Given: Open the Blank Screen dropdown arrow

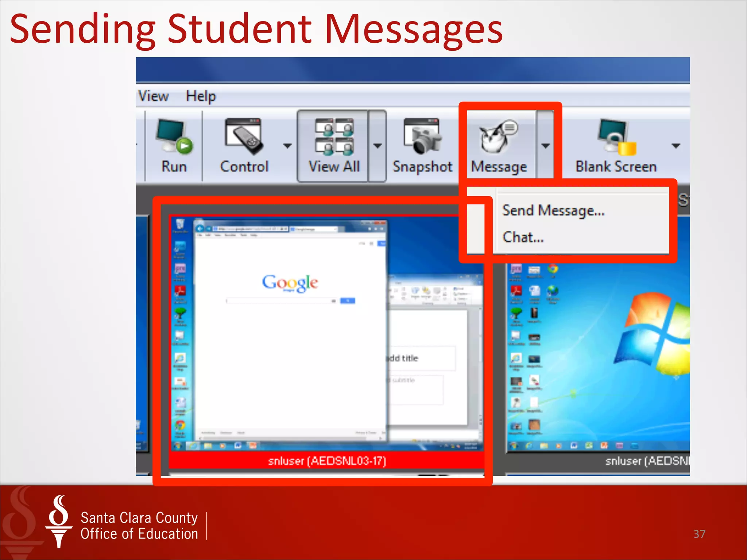Looking at the screenshot, I should tap(676, 146).
